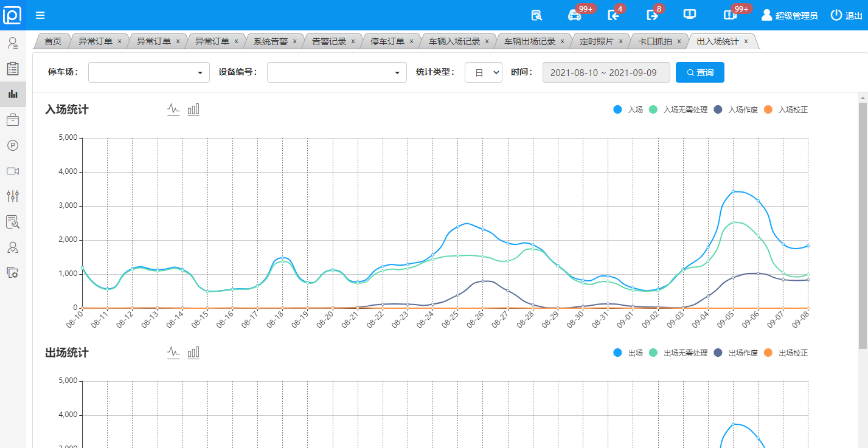Toggle 出场作废 legend series
This screenshot has height=448, width=868.
(x=735, y=353)
